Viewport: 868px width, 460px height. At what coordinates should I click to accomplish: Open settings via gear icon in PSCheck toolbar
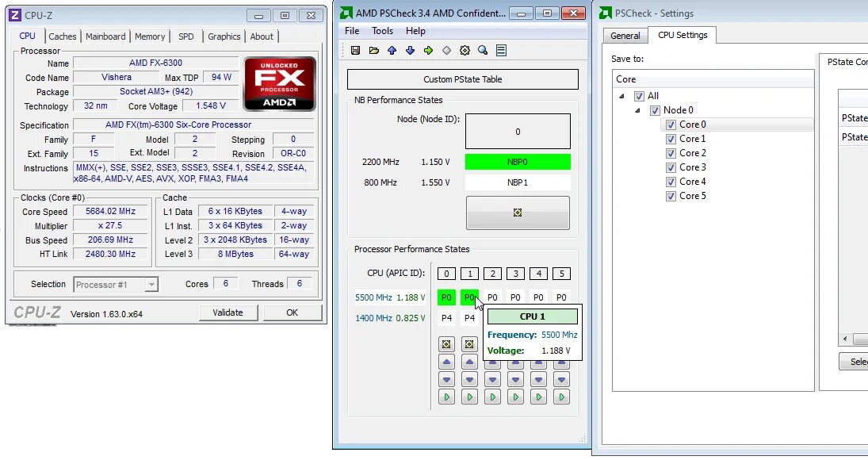tap(465, 51)
